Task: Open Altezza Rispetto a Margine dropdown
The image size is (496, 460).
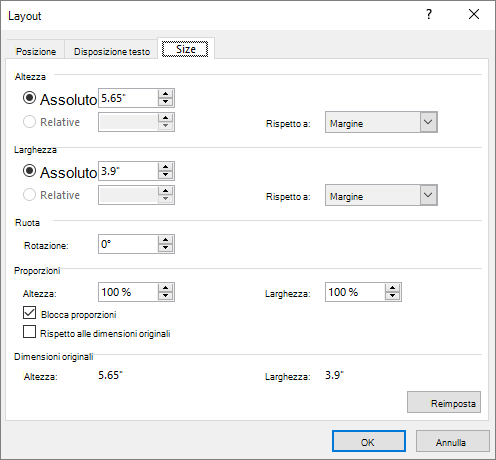Action: pos(381,122)
